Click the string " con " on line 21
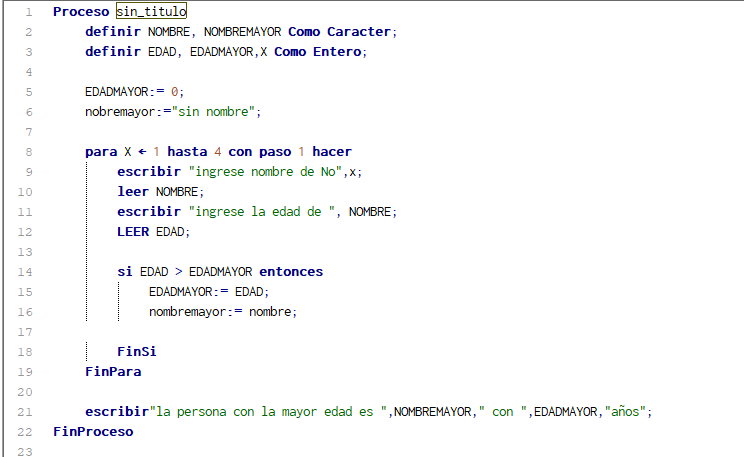 502,411
